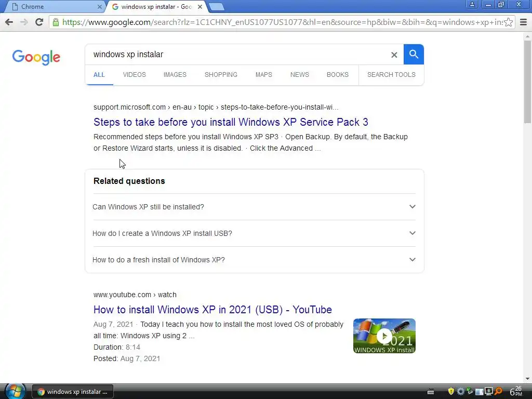Open 'Steps to take before you install Windows XP Service Pack 3'
This screenshot has width=532, height=399.
point(231,122)
